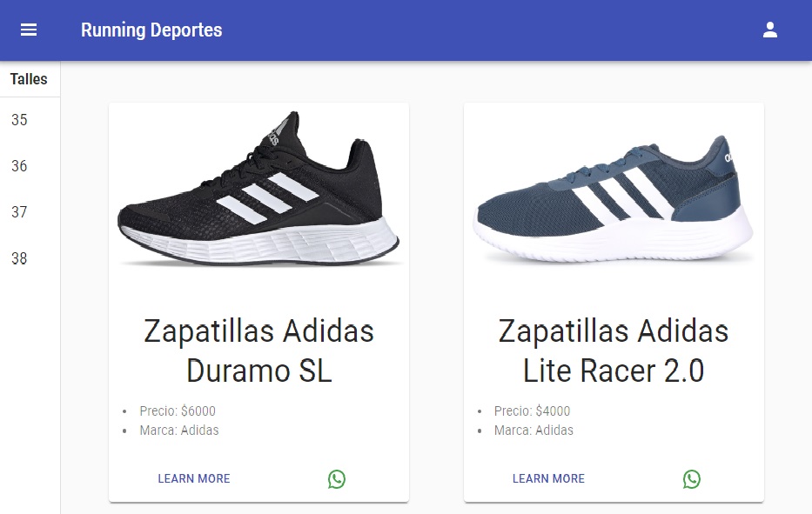Click Marca: Adidas under Lite Racer 2.0
Viewport: 812px width, 514px height.
tap(534, 430)
